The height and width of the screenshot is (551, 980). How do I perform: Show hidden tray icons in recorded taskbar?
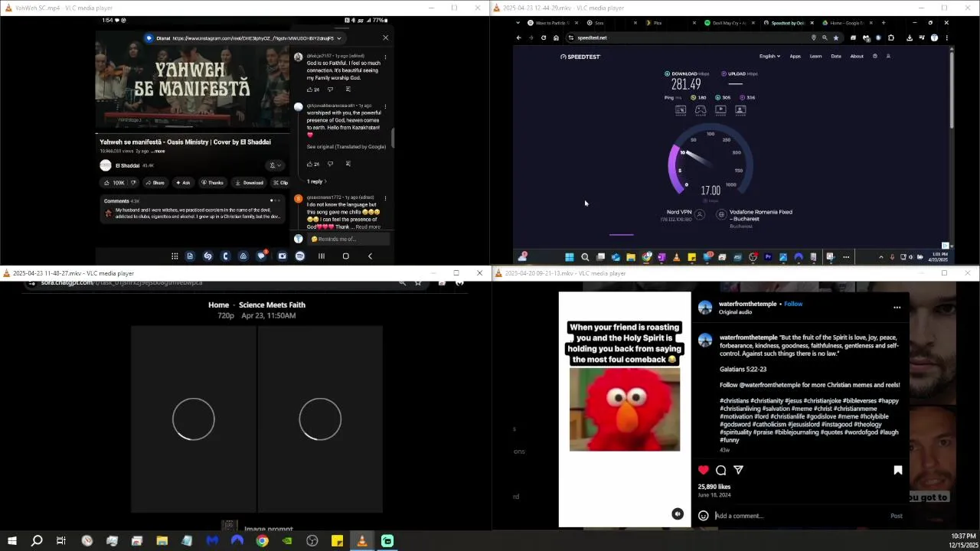point(880,257)
